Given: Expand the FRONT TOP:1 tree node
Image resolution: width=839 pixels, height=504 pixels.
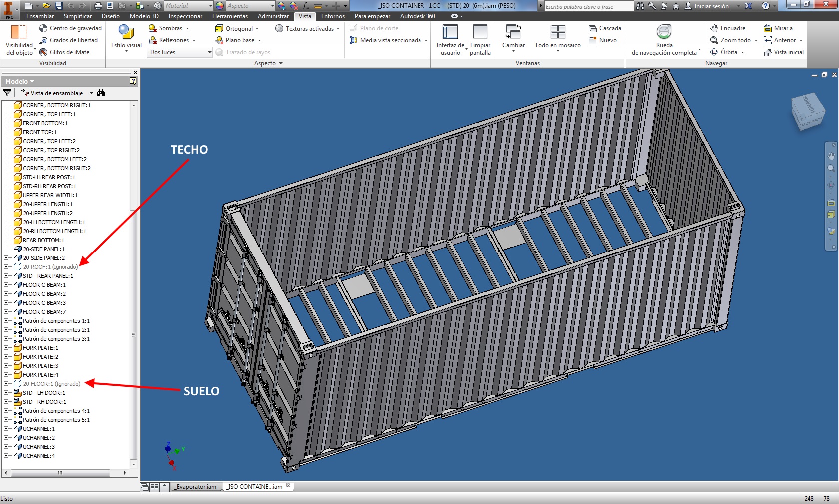Looking at the screenshot, I should coord(6,132).
